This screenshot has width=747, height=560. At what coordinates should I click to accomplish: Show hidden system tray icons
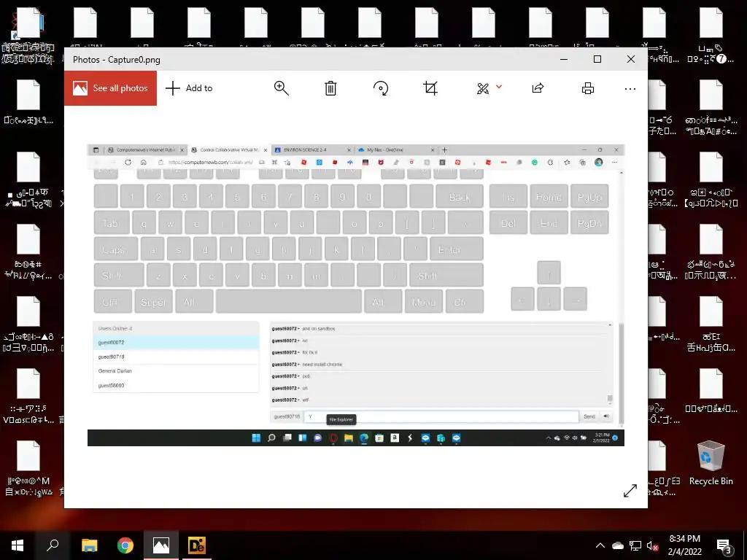point(600,545)
